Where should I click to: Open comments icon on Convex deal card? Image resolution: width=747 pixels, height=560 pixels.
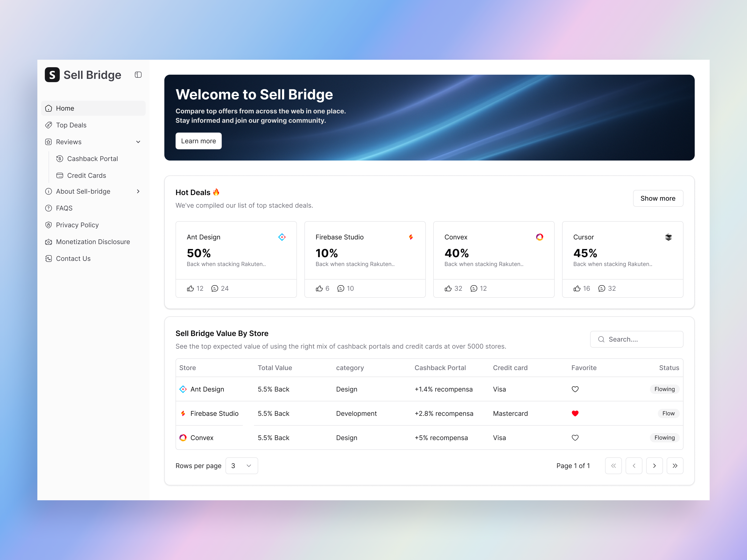(x=474, y=288)
